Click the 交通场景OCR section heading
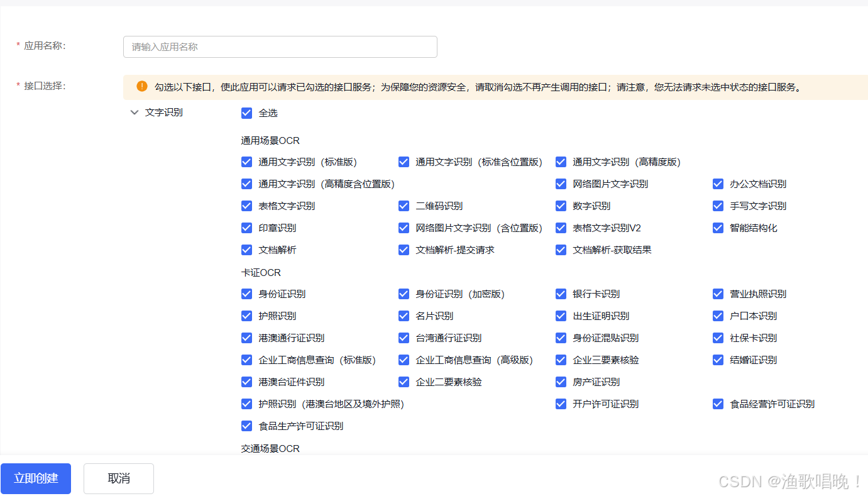The width and height of the screenshot is (868, 496). (x=270, y=448)
